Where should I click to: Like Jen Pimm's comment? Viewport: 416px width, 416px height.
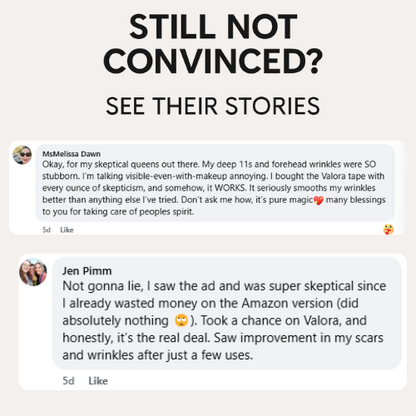98,381
